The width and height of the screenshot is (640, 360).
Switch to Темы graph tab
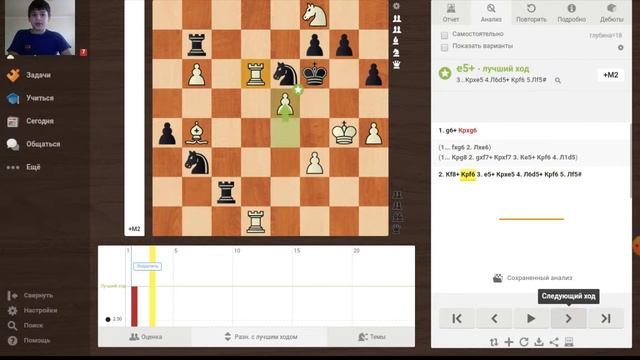pyautogui.click(x=371, y=337)
